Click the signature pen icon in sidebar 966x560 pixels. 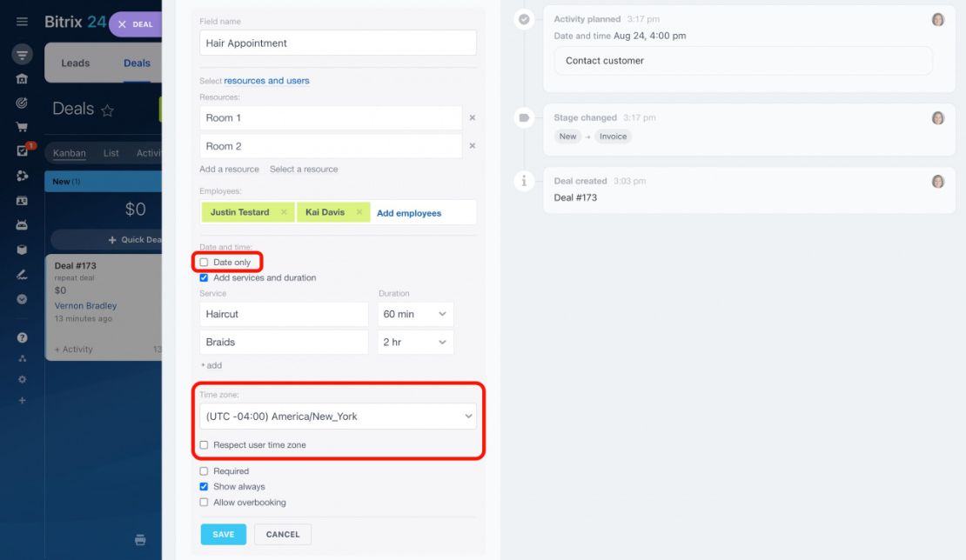[x=22, y=275]
